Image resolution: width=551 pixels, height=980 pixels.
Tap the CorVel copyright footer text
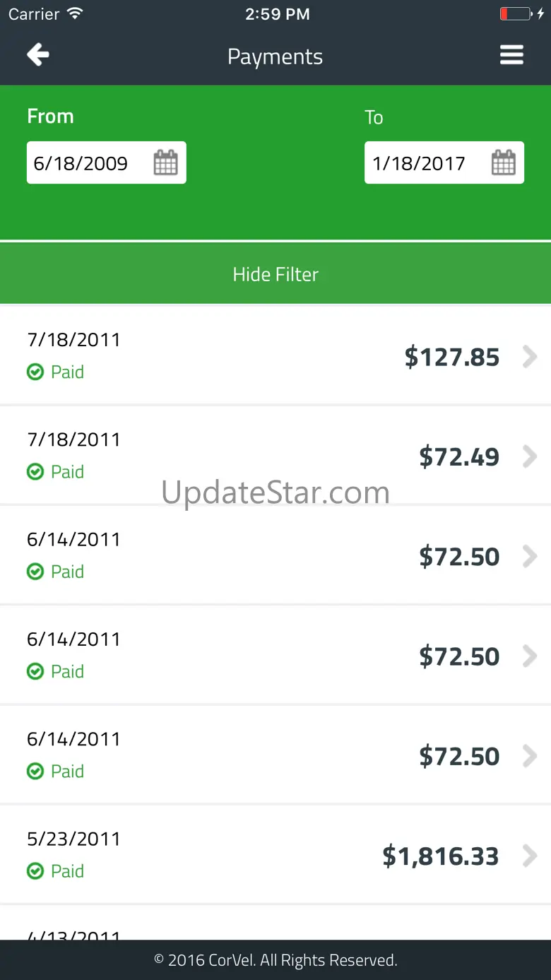click(275, 960)
